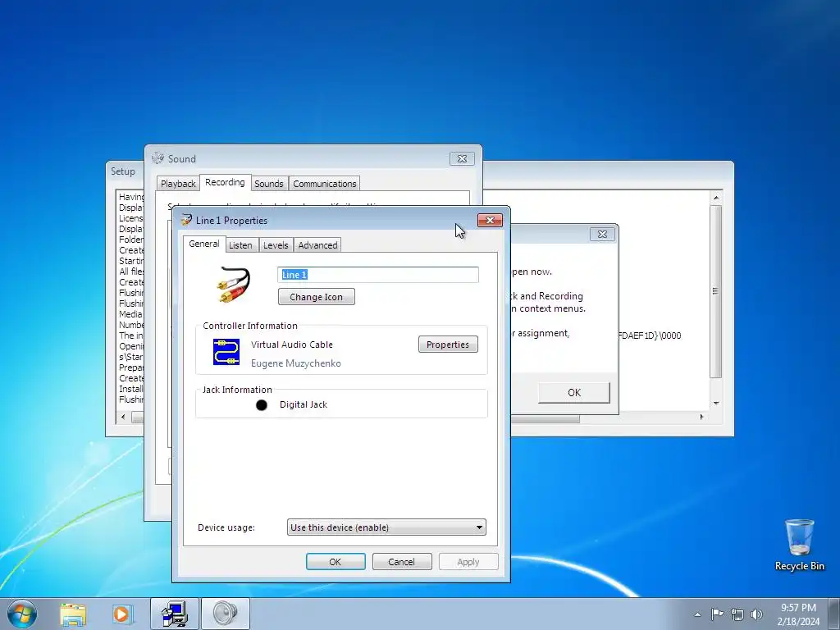Viewport: 840px width, 630px height.
Task: Switch to the Setup installer taskbar item
Action: pyautogui.click(x=174, y=614)
